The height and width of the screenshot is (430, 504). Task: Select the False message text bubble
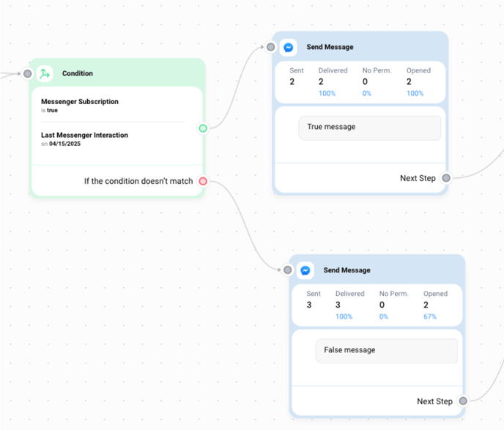[386, 350]
